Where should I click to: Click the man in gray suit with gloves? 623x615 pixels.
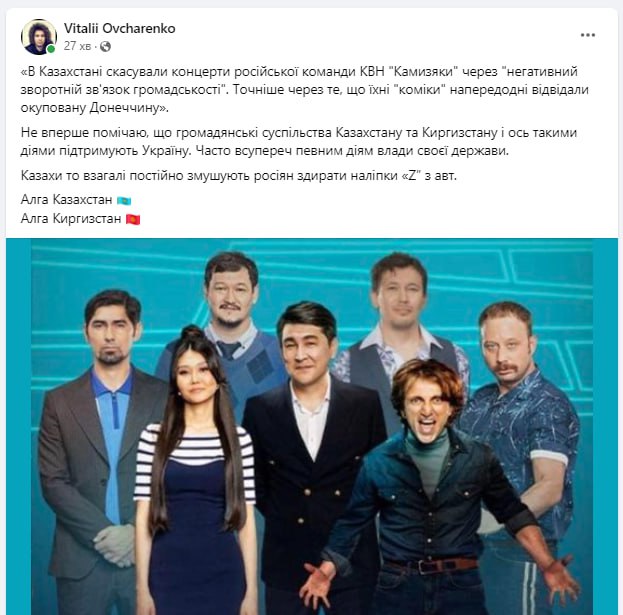[101, 451]
